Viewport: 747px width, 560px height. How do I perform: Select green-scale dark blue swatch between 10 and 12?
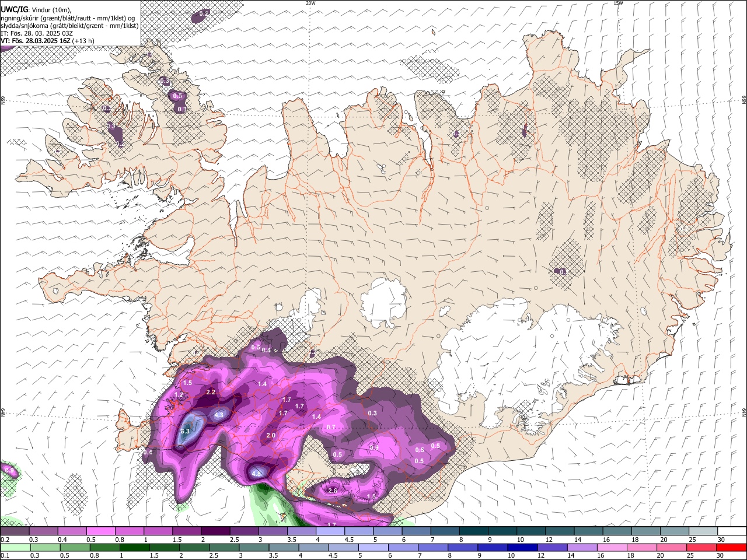[x=522, y=547]
